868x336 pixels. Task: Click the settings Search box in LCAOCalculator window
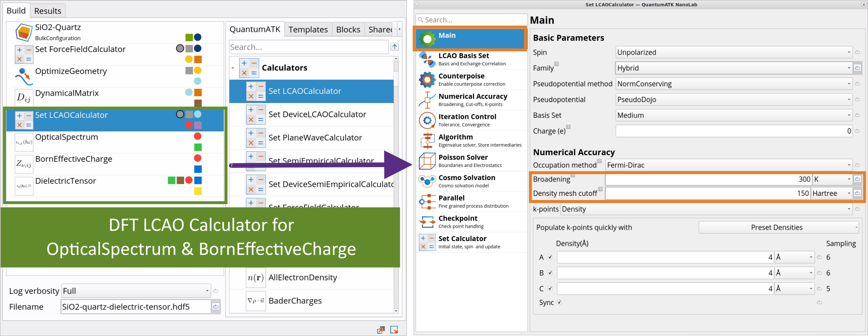[x=471, y=20]
